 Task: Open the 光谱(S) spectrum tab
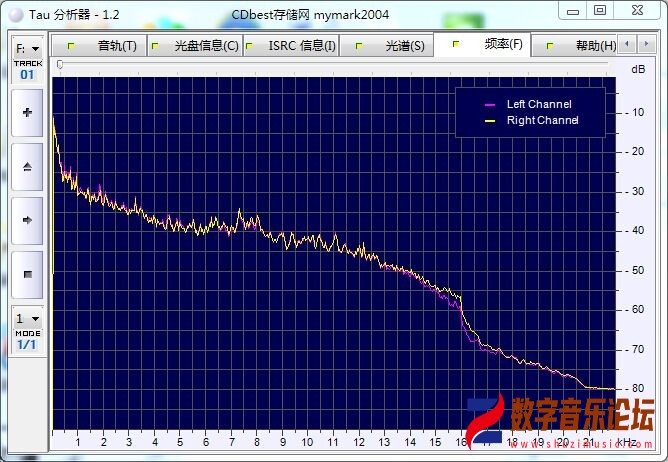coord(387,46)
